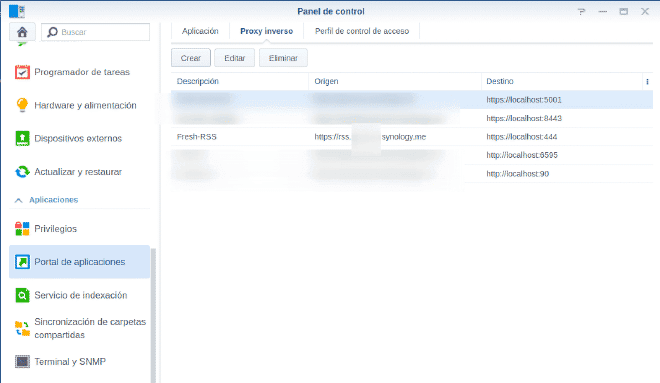The height and width of the screenshot is (383, 660).
Task: Open the help question mark icon
Action: coord(581,12)
